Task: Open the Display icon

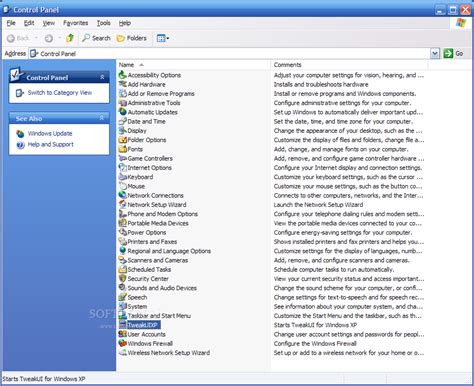Action: tap(123, 131)
